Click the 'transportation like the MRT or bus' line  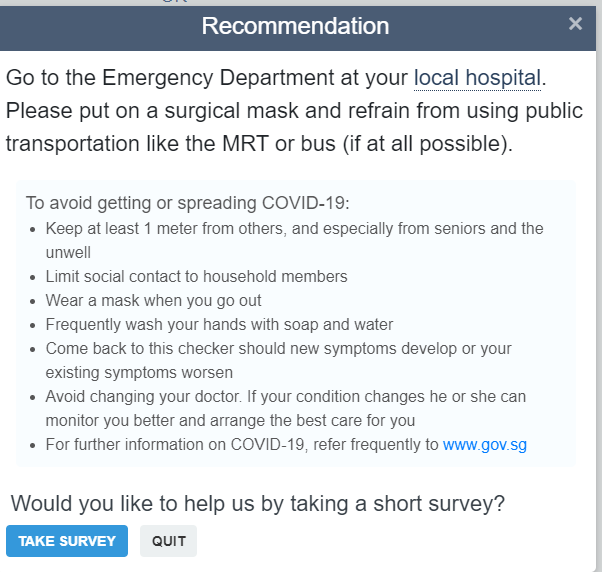tap(259, 144)
